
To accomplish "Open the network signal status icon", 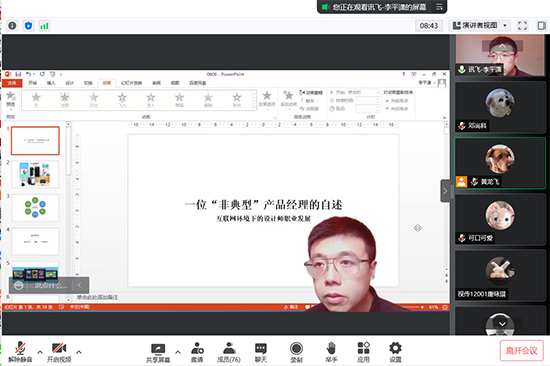I will point(44,26).
